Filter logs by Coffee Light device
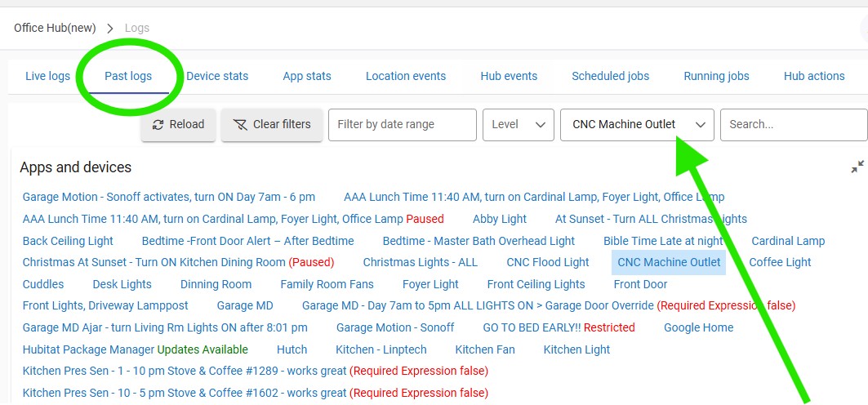This screenshot has width=868, height=405. pyautogui.click(x=780, y=262)
